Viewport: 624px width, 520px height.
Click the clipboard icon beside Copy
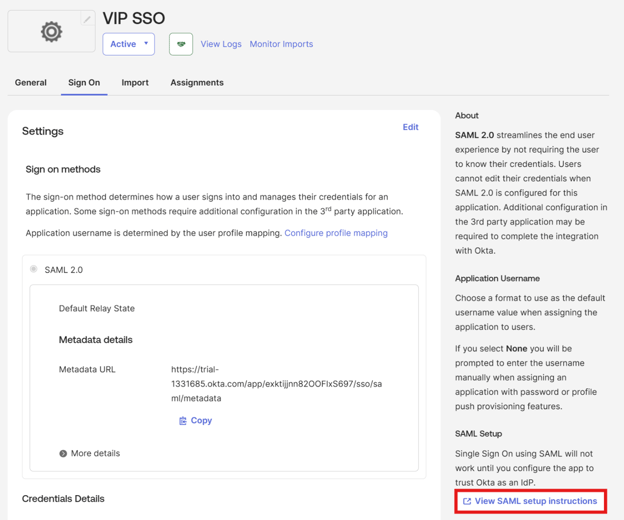pos(183,421)
